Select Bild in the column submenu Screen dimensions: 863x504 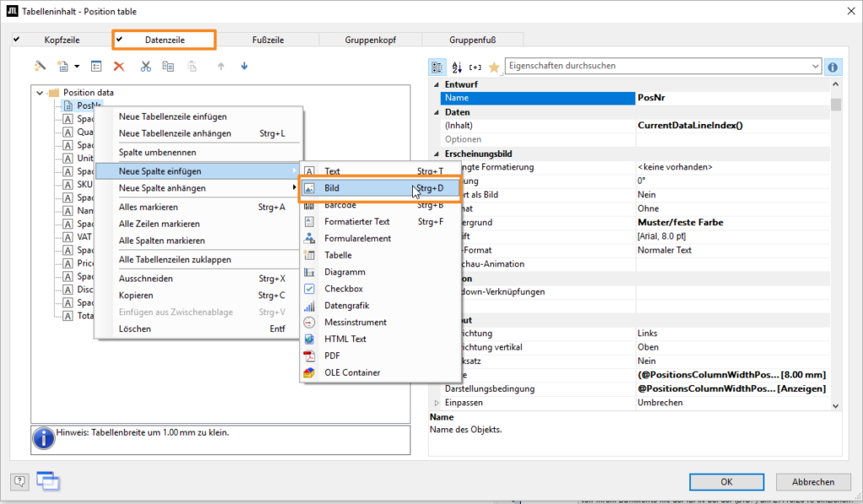(332, 188)
